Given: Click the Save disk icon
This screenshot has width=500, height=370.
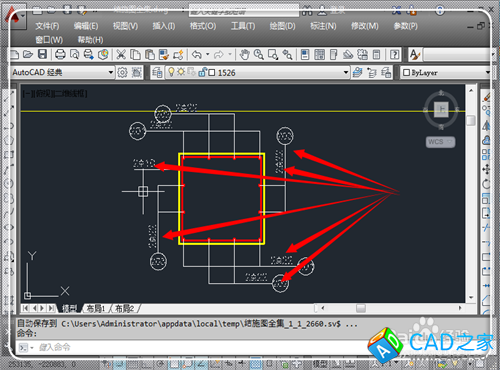Looking at the screenshot, I should 42,54.
